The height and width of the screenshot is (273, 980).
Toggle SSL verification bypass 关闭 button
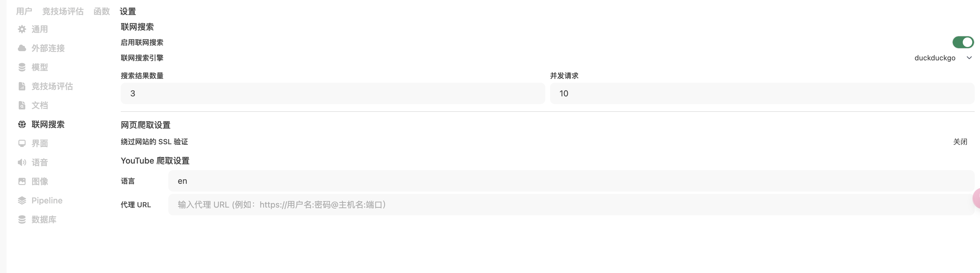pyautogui.click(x=960, y=142)
